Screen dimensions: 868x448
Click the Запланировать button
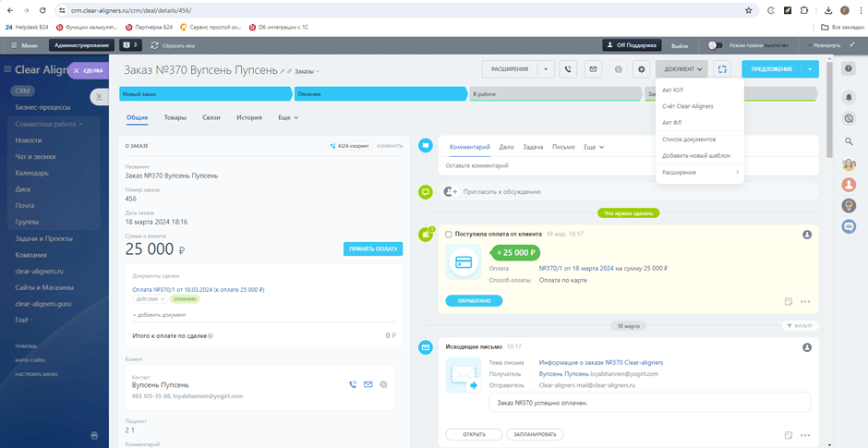(536, 434)
